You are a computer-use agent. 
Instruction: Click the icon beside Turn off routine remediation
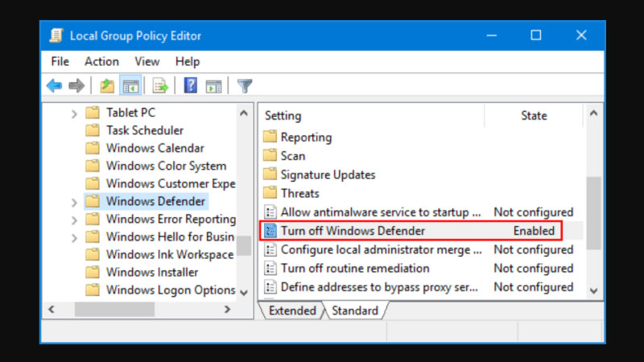[x=270, y=268]
